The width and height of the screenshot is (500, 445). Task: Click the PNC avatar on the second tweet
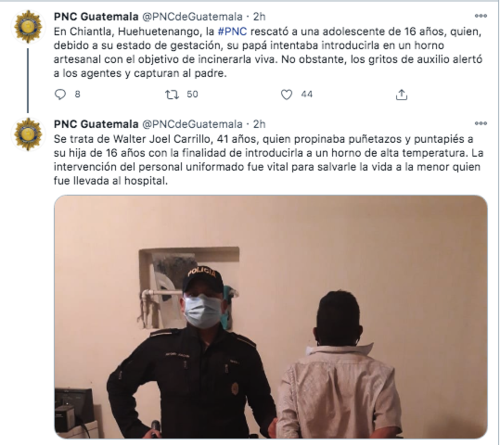(28, 134)
